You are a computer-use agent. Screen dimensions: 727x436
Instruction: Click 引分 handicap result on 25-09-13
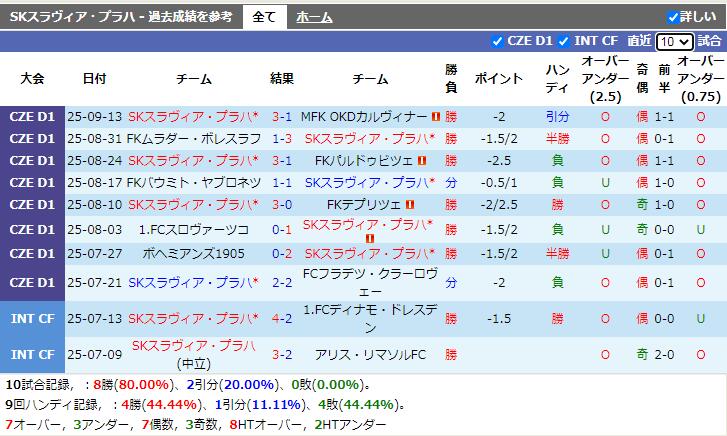point(557,116)
